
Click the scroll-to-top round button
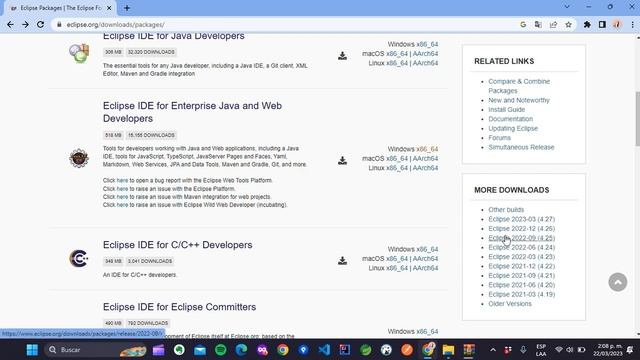tap(618, 282)
